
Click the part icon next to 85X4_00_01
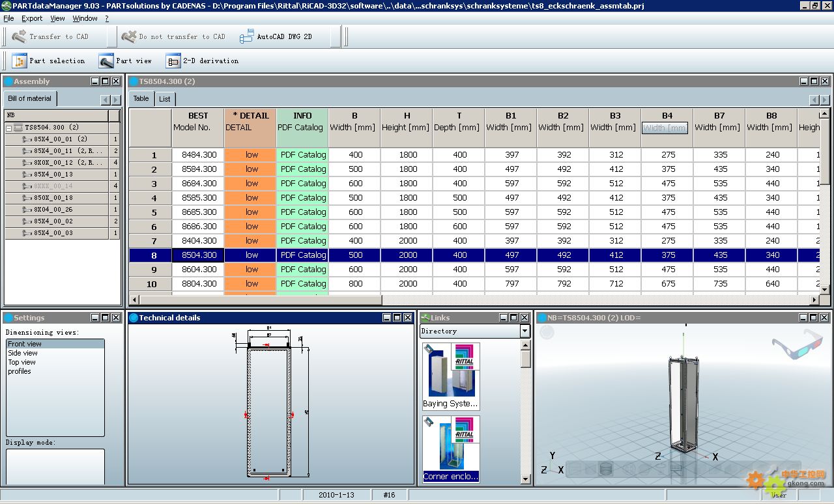(x=27, y=139)
